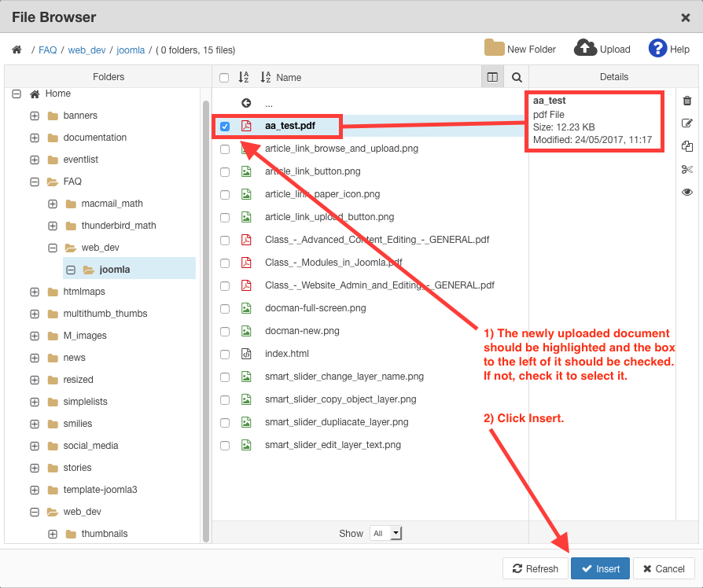Create a New Folder
This screenshot has height=588, width=703.
pyautogui.click(x=520, y=49)
